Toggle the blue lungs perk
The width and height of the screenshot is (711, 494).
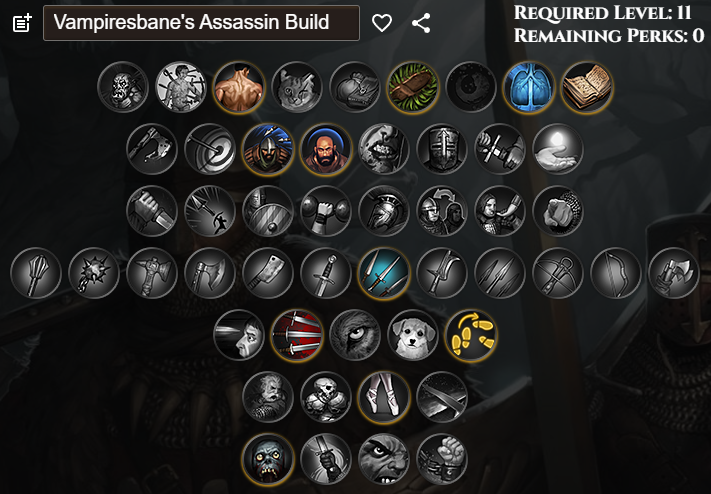pyautogui.click(x=529, y=87)
